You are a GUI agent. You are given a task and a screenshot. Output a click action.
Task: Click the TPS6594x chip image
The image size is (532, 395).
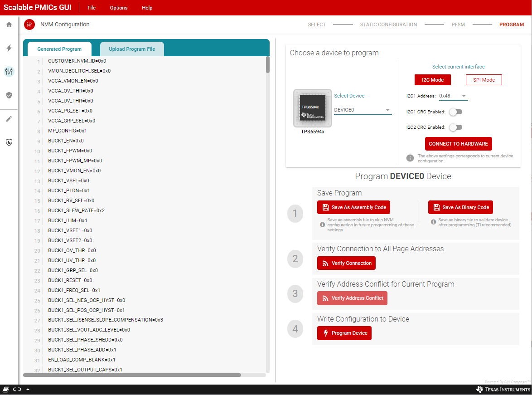tap(312, 108)
